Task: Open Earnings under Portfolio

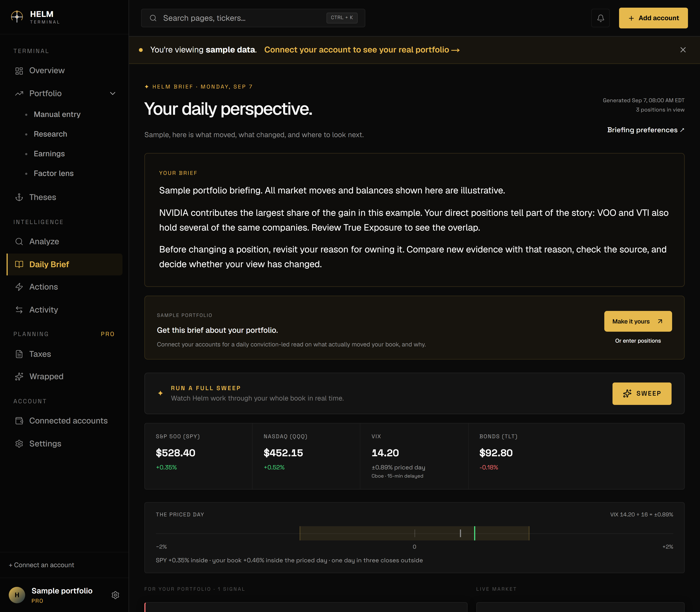Action: coord(49,154)
